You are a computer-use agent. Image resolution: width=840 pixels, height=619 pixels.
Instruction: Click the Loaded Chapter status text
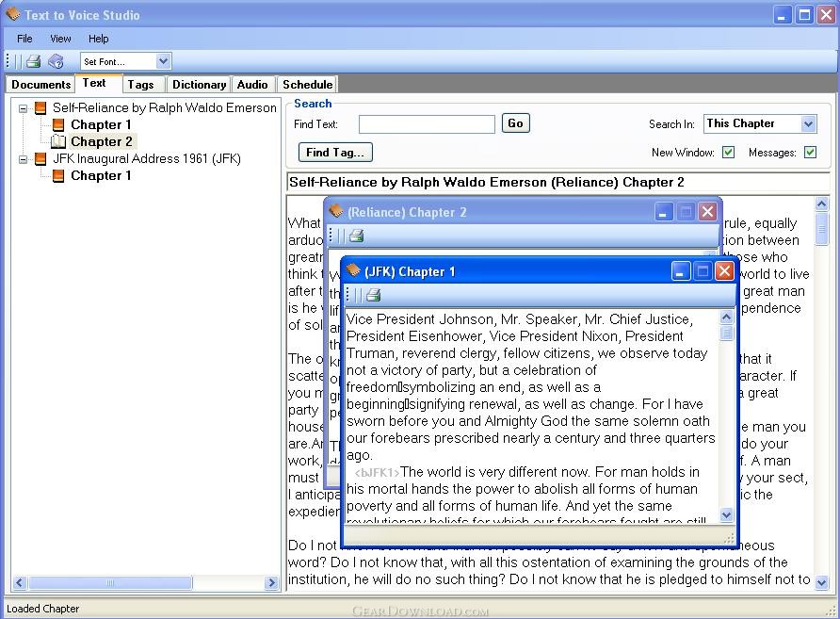(x=43, y=609)
